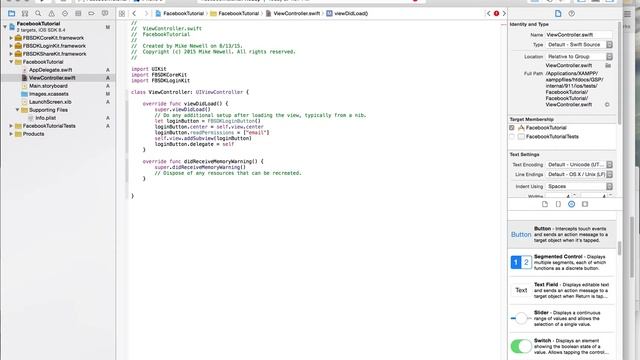Show the File Template library

[x=545, y=204]
